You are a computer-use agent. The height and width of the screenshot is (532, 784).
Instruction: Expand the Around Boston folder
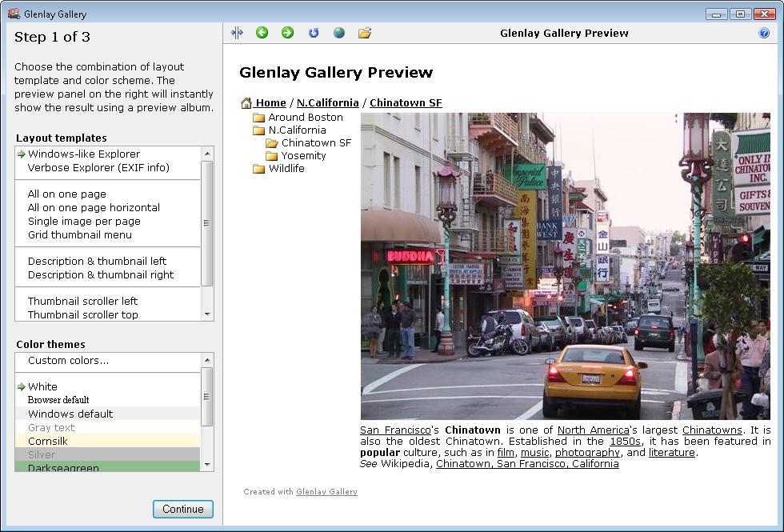point(305,118)
